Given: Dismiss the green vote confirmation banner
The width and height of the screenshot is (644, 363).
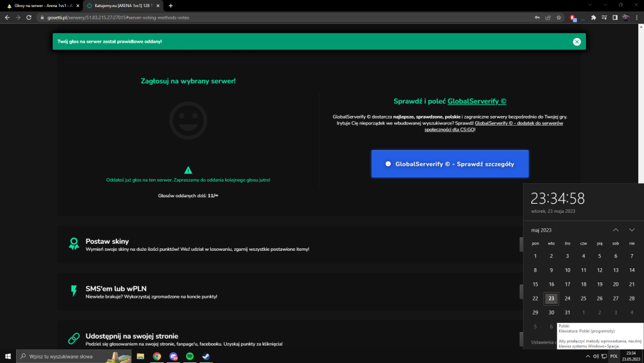Looking at the screenshot, I should (x=576, y=41).
